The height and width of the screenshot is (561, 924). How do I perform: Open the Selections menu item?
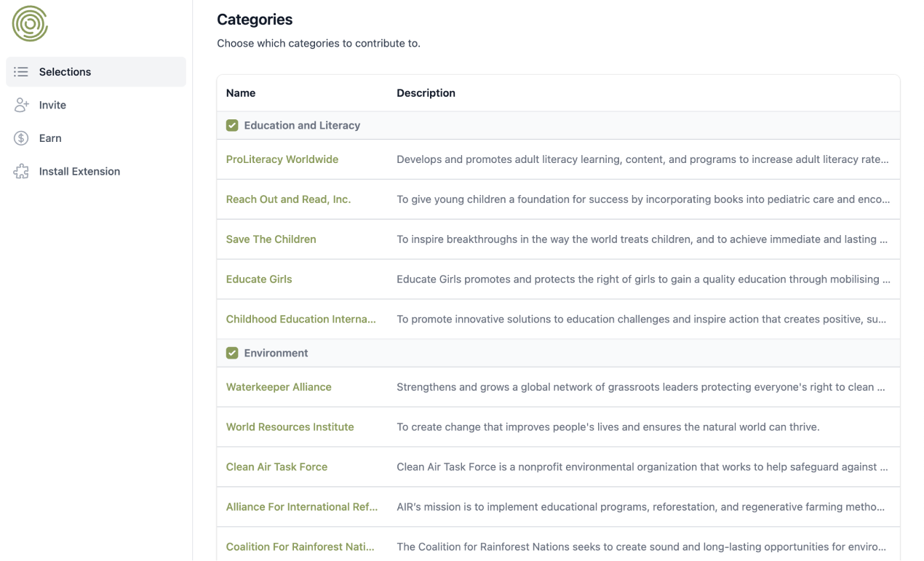coord(96,72)
